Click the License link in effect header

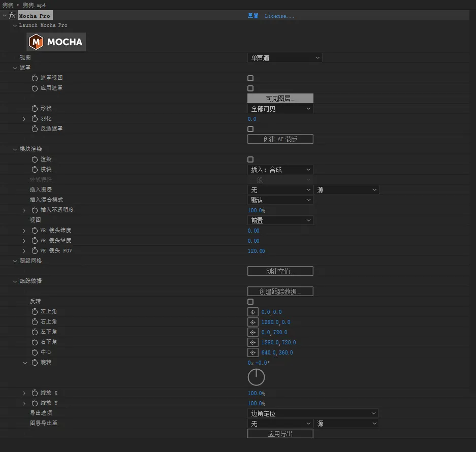(x=279, y=16)
